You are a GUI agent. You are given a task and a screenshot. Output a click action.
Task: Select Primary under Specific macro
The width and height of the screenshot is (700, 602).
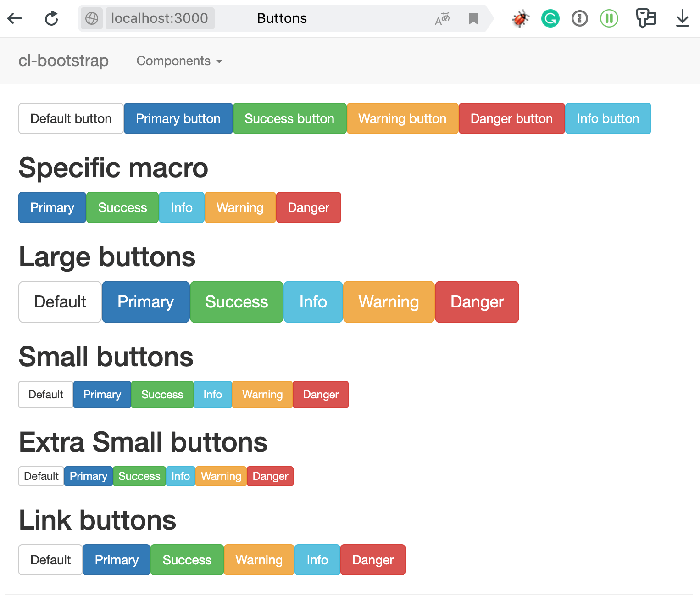pos(52,207)
